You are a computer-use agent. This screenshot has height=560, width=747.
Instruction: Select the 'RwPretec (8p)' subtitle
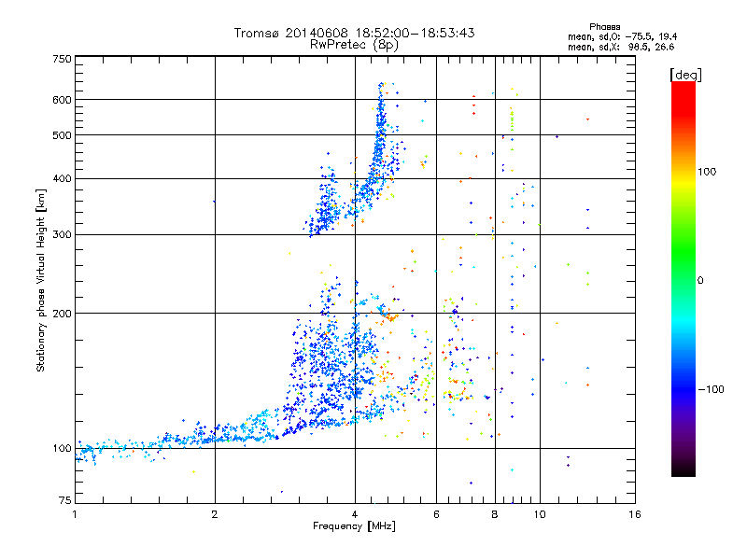tap(354, 45)
